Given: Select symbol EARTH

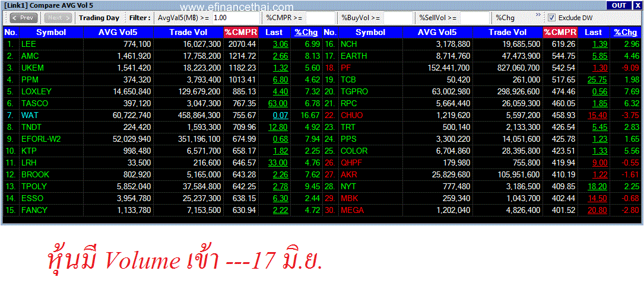Looking at the screenshot, I should [x=354, y=56].
